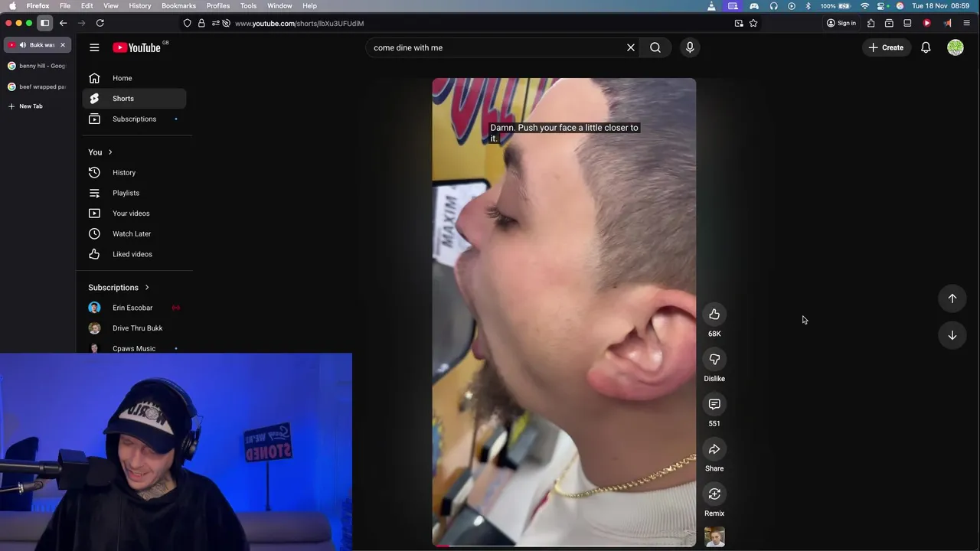This screenshot has width=980, height=551.
Task: Like the short with thumbs up
Action: pyautogui.click(x=714, y=315)
